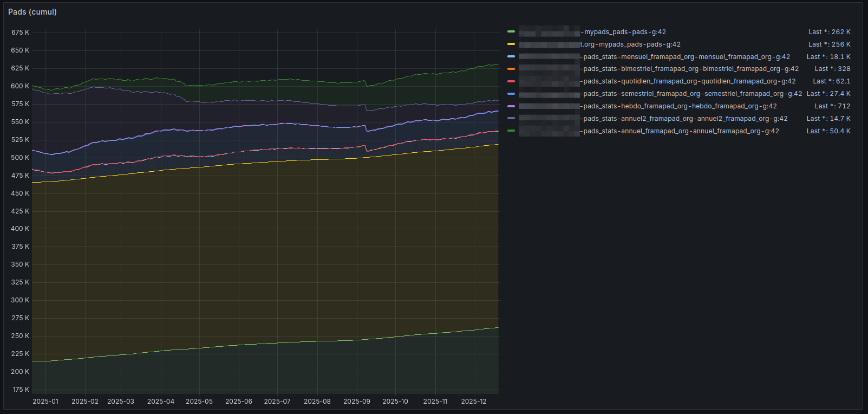Click the "Last *: 262 K" legend value
Viewport: 868px width, 414px height.
pyautogui.click(x=829, y=32)
